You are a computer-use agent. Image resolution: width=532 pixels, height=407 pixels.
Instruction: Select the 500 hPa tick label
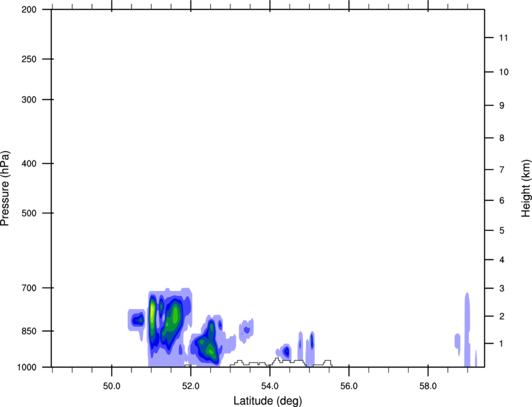pyautogui.click(x=29, y=214)
